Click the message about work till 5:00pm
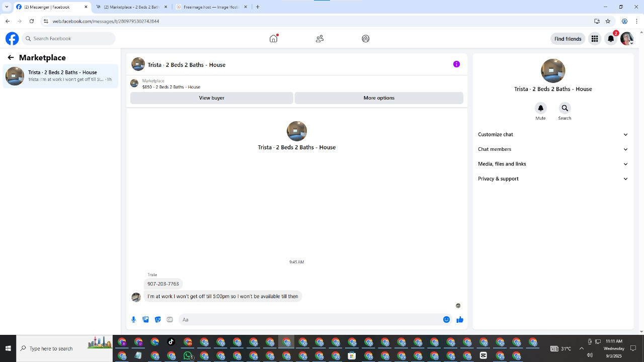Image resolution: width=644 pixels, height=362 pixels. (x=223, y=297)
